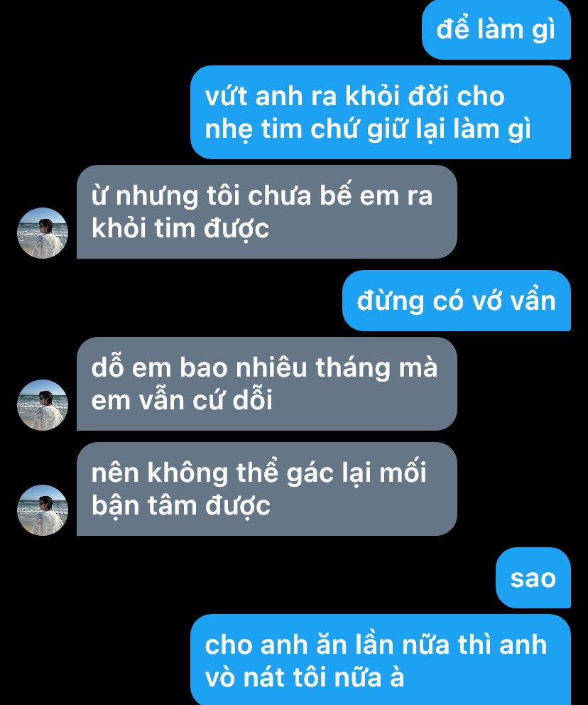Tap the text line 'nhẹ tim chứ giữ lại làm gì'

(368, 129)
